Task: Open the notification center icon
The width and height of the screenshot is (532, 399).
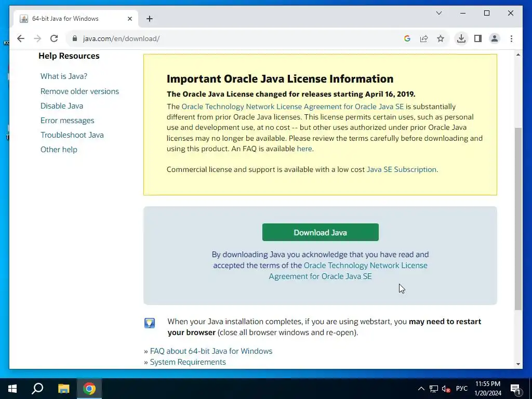Action: coord(515,389)
